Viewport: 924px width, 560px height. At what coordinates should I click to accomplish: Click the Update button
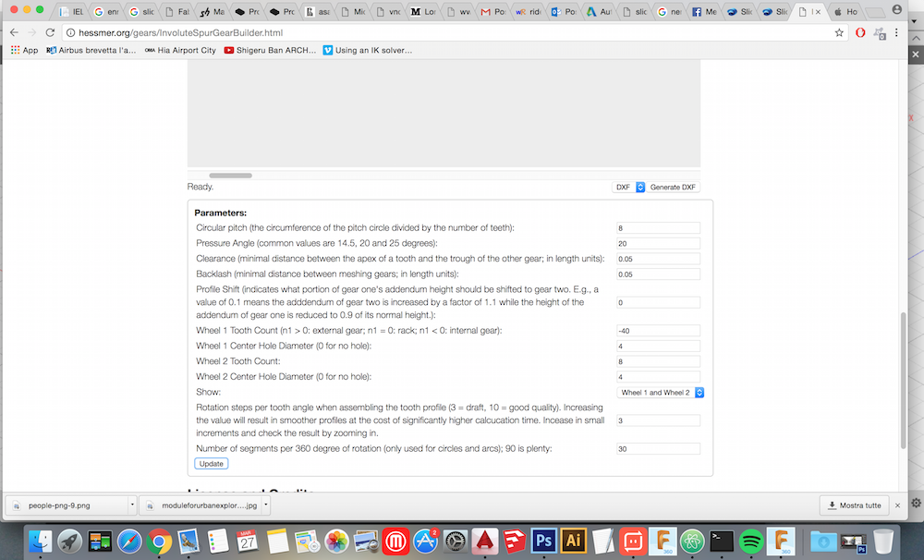[211, 464]
